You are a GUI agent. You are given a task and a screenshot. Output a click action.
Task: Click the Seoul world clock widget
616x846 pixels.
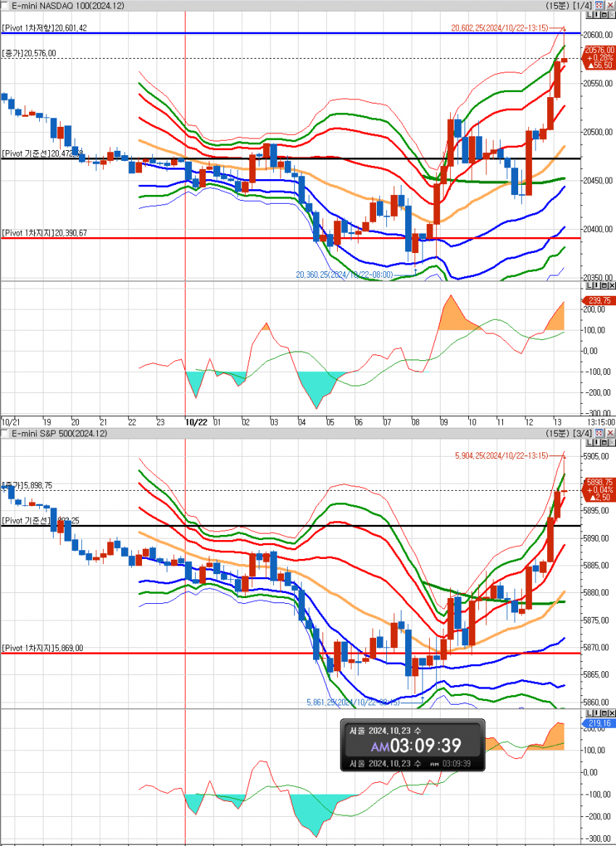412,745
